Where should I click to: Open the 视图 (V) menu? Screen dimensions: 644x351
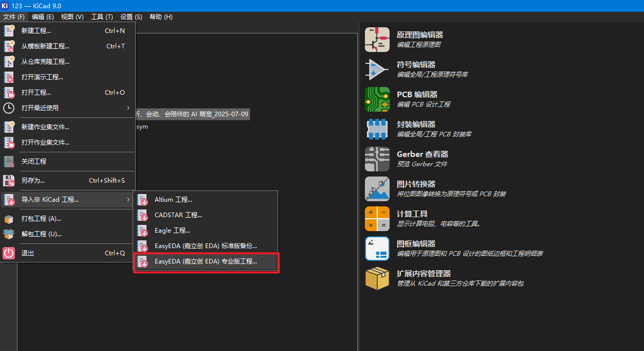tap(72, 17)
